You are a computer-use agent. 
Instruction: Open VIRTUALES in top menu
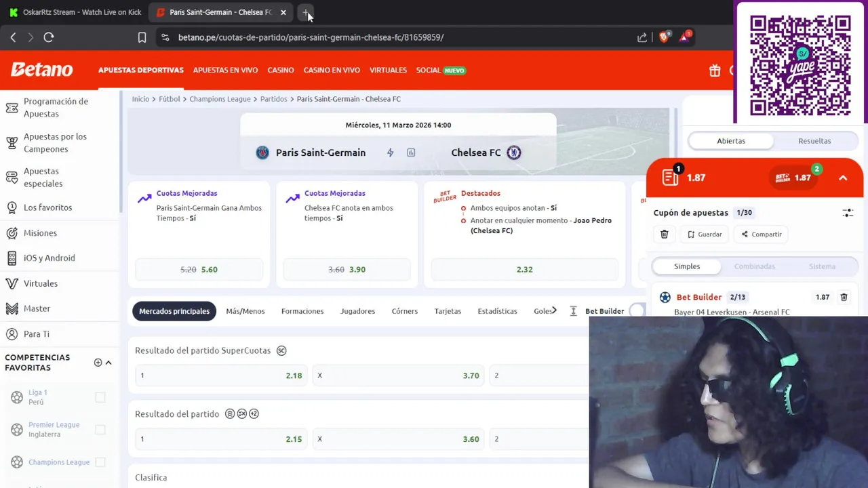point(388,70)
